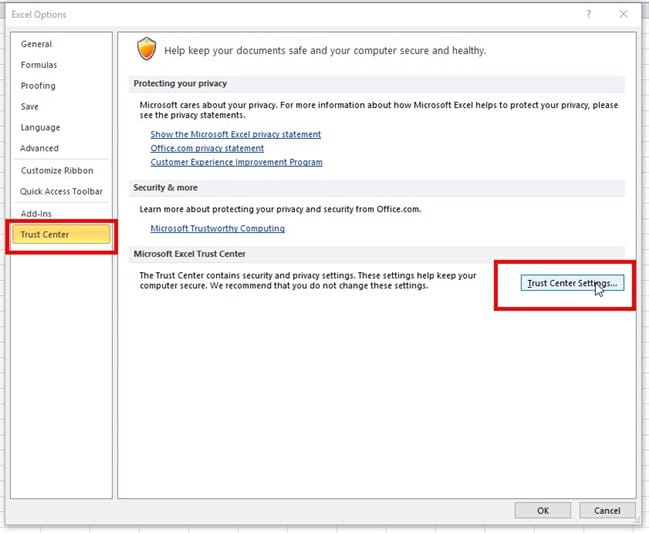Select the Trust Center category
649x533 pixels.
click(x=61, y=234)
